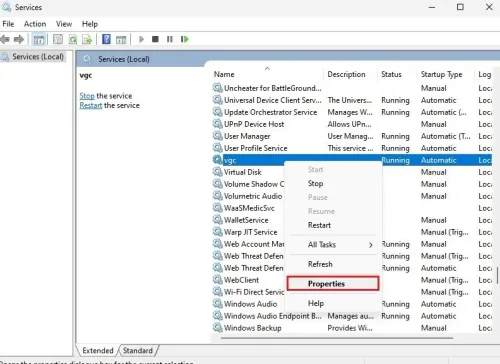The width and height of the screenshot is (500, 364).
Task: Click the Restart the service link
Action: coord(91,106)
